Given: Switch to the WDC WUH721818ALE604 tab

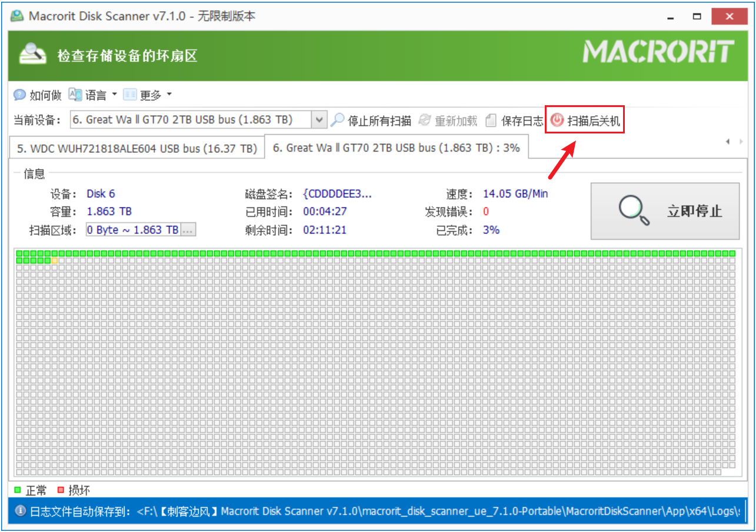Looking at the screenshot, I should click(x=136, y=149).
